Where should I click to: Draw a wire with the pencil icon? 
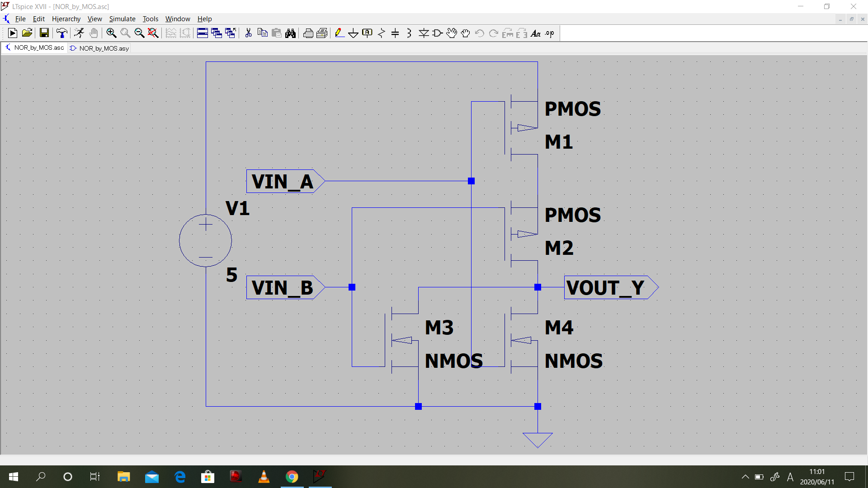coord(340,33)
